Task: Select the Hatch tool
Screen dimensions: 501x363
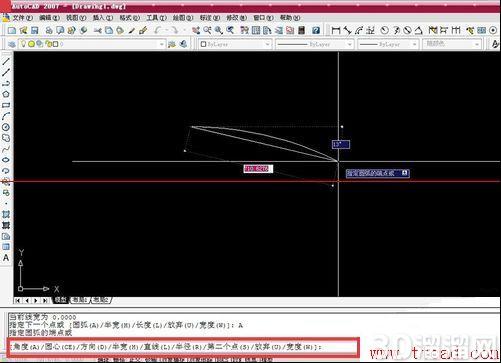Action: click(x=6, y=214)
